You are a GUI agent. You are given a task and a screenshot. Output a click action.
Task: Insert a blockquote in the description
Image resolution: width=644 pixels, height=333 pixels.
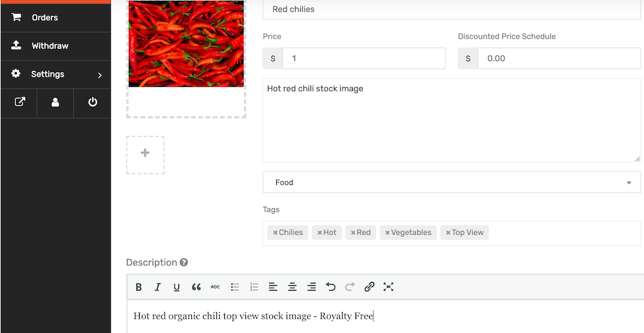[196, 287]
